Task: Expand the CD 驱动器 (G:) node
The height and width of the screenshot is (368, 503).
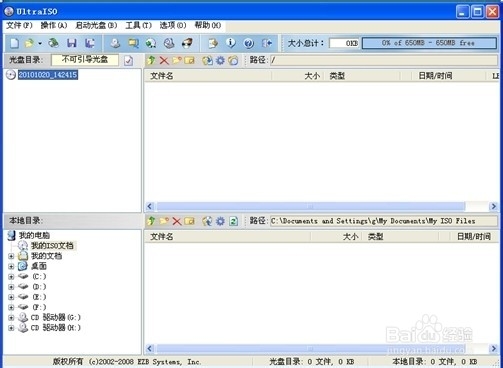Action: (11, 318)
